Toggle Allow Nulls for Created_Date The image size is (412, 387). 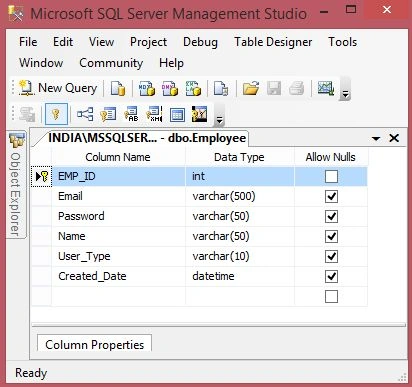(x=331, y=276)
